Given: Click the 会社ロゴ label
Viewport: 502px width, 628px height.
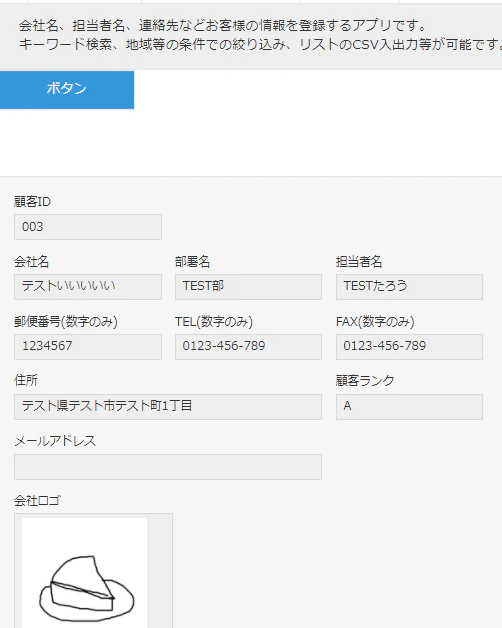Looking at the screenshot, I should (37, 500).
